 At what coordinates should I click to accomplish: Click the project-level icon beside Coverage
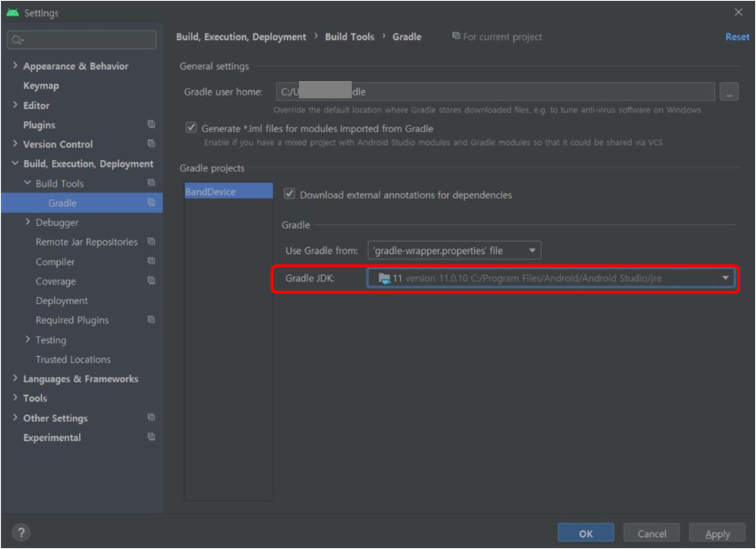[151, 281]
